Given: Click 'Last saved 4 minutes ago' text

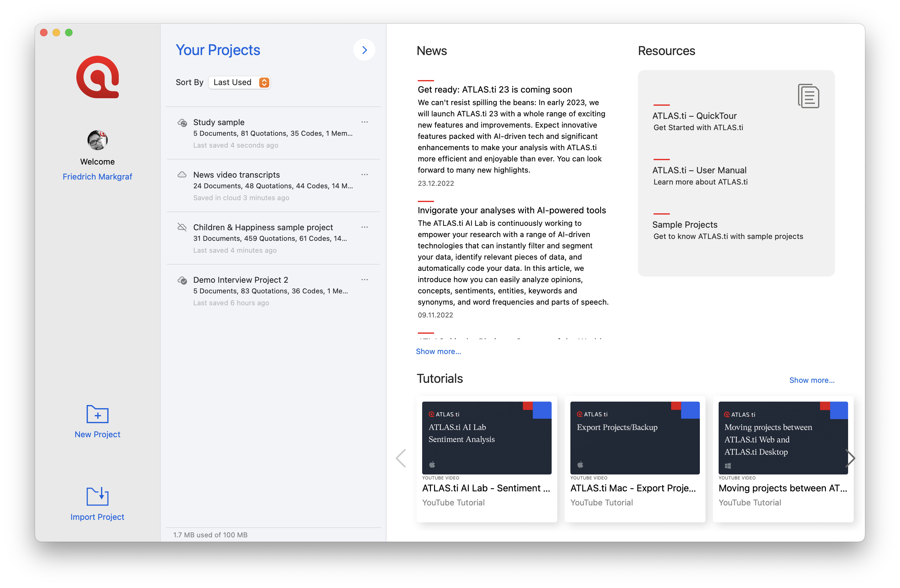Looking at the screenshot, I should pos(235,250).
